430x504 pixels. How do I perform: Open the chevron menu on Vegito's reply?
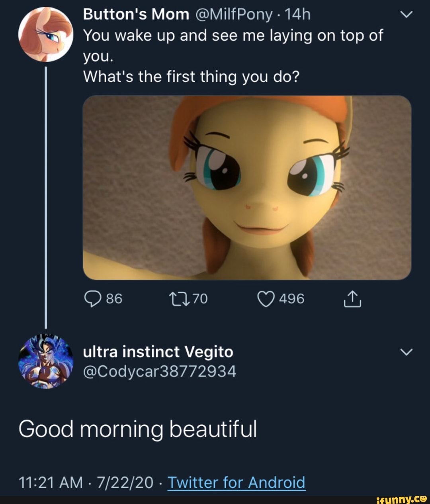(x=406, y=352)
